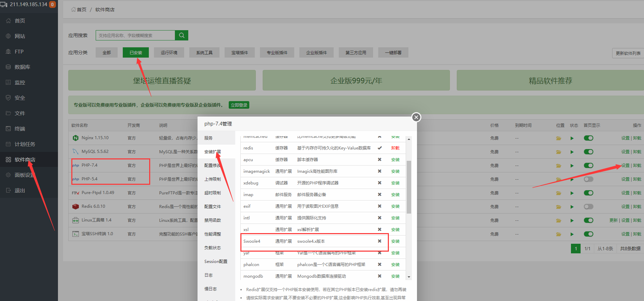Toggle PHP-5.4 homepage display switch
Viewport: 644px width, 301px height.
click(588, 179)
